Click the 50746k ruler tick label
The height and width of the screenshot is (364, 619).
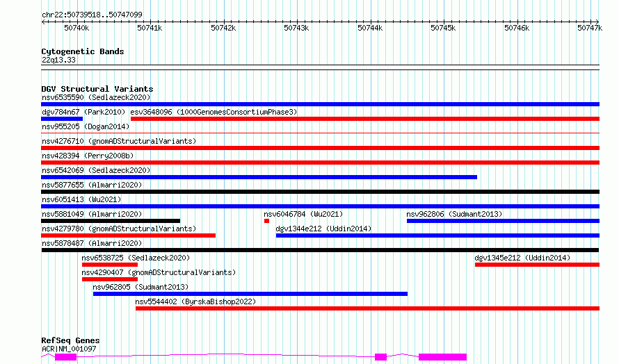(517, 28)
